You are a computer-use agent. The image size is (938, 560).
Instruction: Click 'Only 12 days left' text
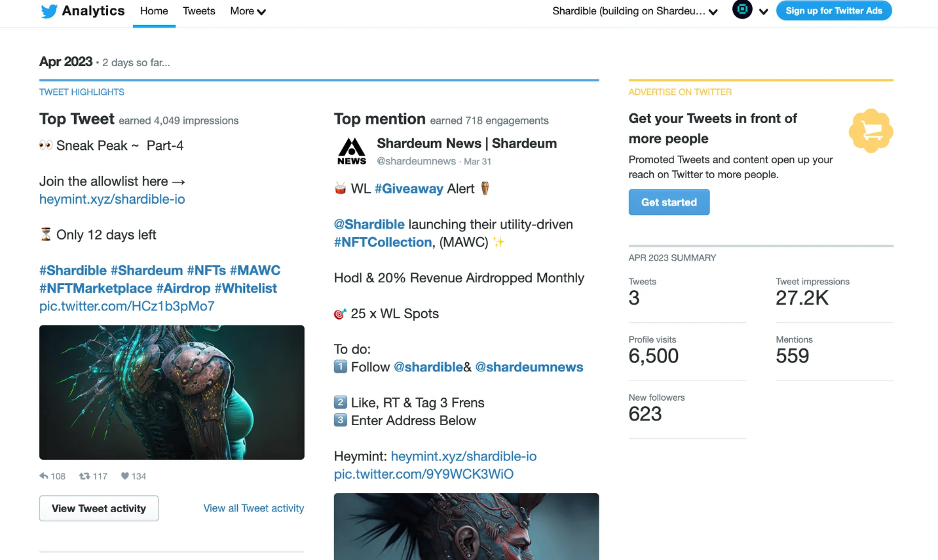(106, 234)
